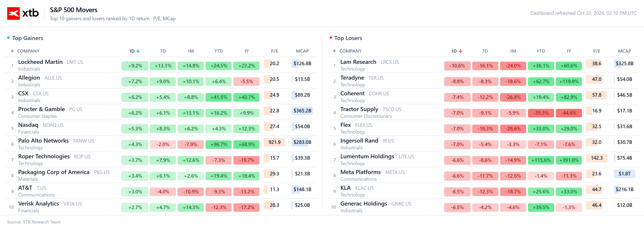Open Palo Alto Networks company name
The image size is (644, 228).
43,141
